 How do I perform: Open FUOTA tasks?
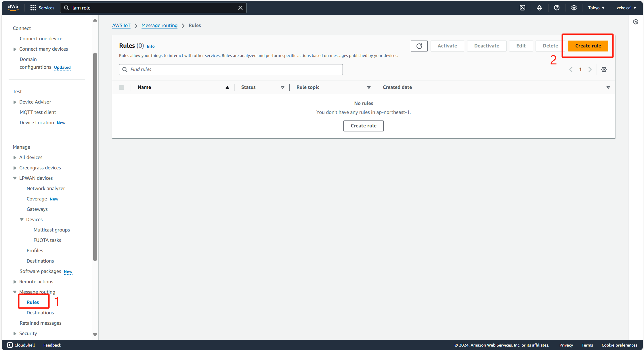tap(47, 240)
